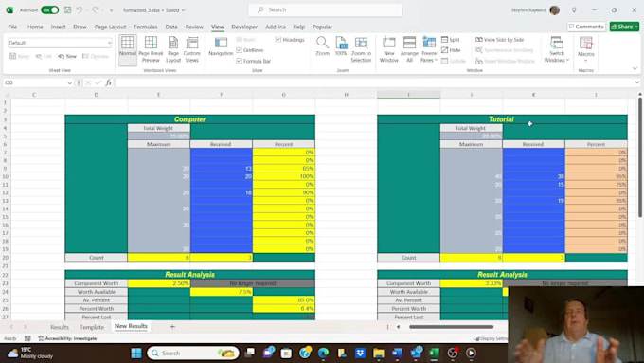Switch to the Template sheet

(x=92, y=327)
